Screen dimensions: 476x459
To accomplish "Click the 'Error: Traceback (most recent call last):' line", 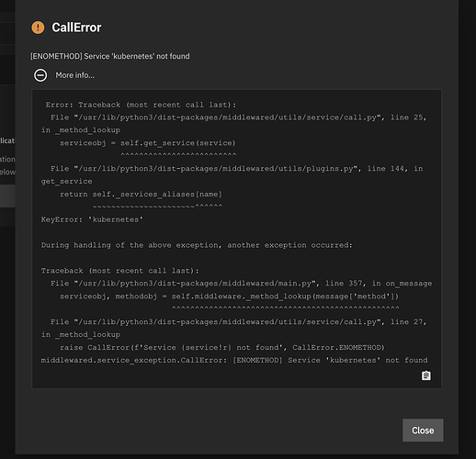I will (142, 105).
